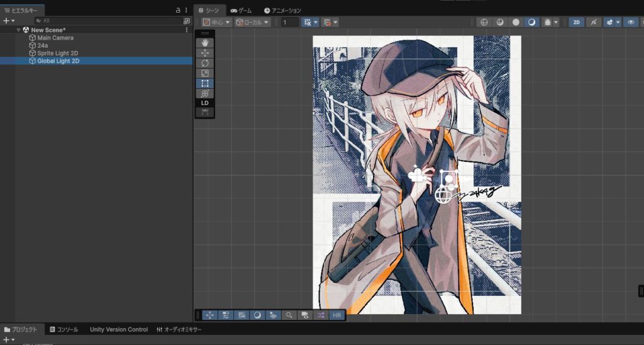
Task: Select Main Camera in hierarchy
Action: pyautogui.click(x=55, y=38)
